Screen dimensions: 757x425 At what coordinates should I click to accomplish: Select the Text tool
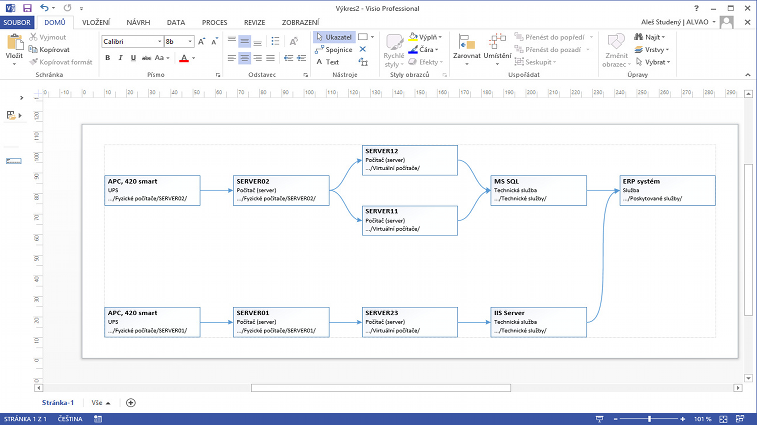pos(328,62)
